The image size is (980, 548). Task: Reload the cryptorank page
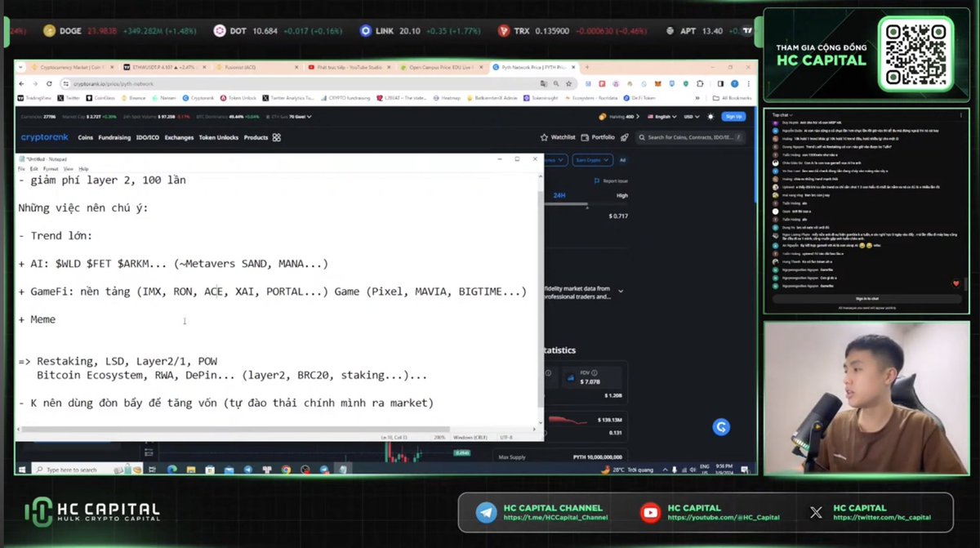tap(47, 83)
